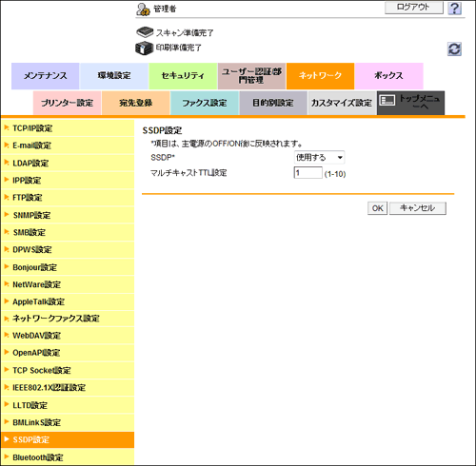Select the ファクス設定 tab

pos(205,103)
